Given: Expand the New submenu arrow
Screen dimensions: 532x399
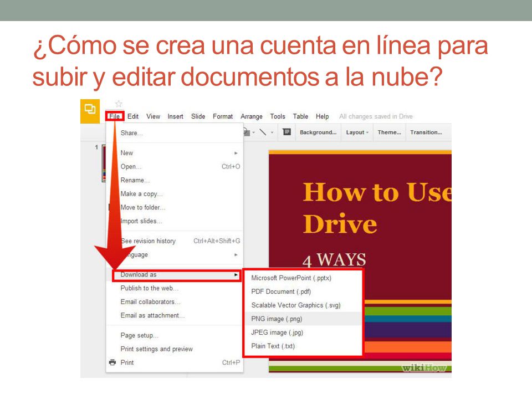Looking at the screenshot, I should [x=236, y=153].
